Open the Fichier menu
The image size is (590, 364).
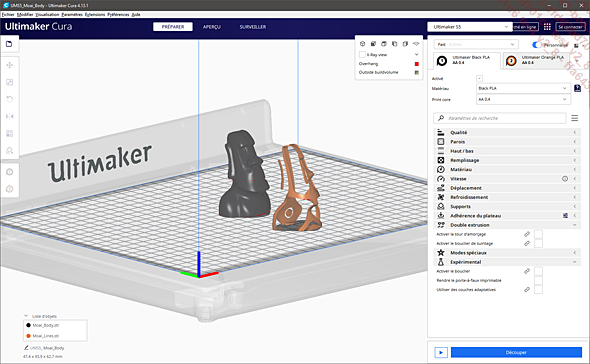click(x=8, y=14)
